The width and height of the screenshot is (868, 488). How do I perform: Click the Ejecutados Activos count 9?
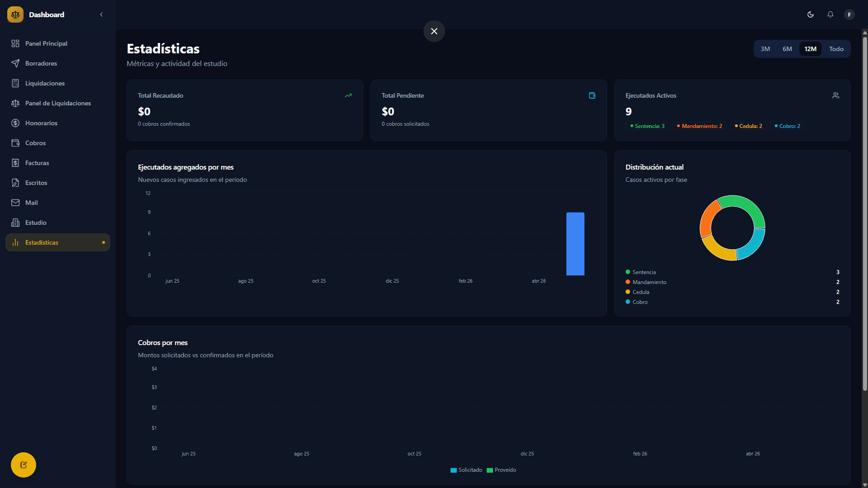(x=629, y=111)
